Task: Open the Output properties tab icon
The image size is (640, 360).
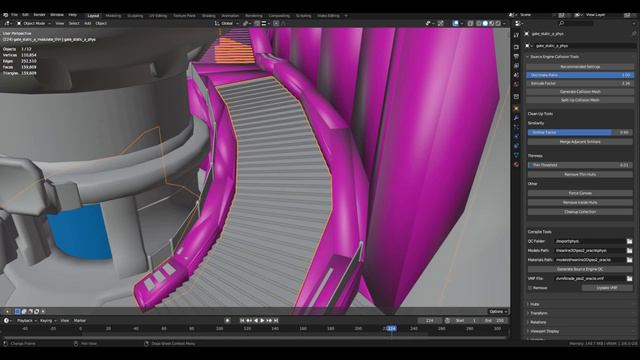Action: coord(516,56)
